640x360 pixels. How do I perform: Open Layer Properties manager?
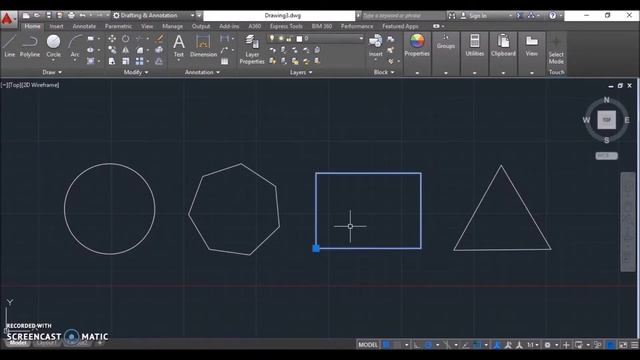(x=252, y=49)
